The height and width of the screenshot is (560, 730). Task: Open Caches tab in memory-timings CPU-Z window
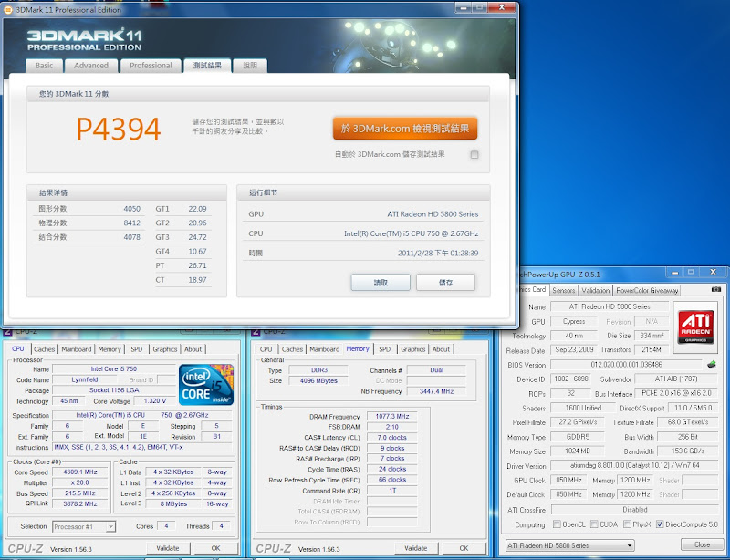292,349
